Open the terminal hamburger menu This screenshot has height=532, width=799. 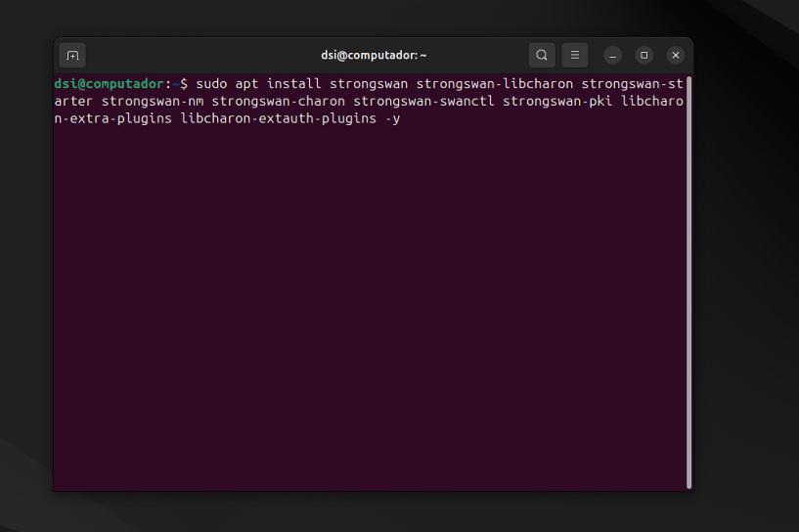(x=575, y=56)
